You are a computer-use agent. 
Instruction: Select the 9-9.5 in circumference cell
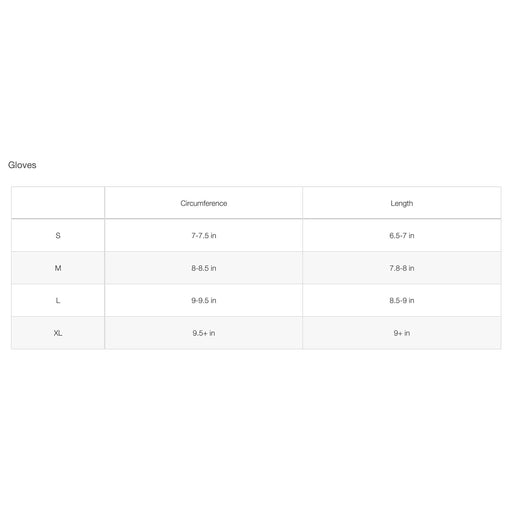pyautogui.click(x=204, y=301)
